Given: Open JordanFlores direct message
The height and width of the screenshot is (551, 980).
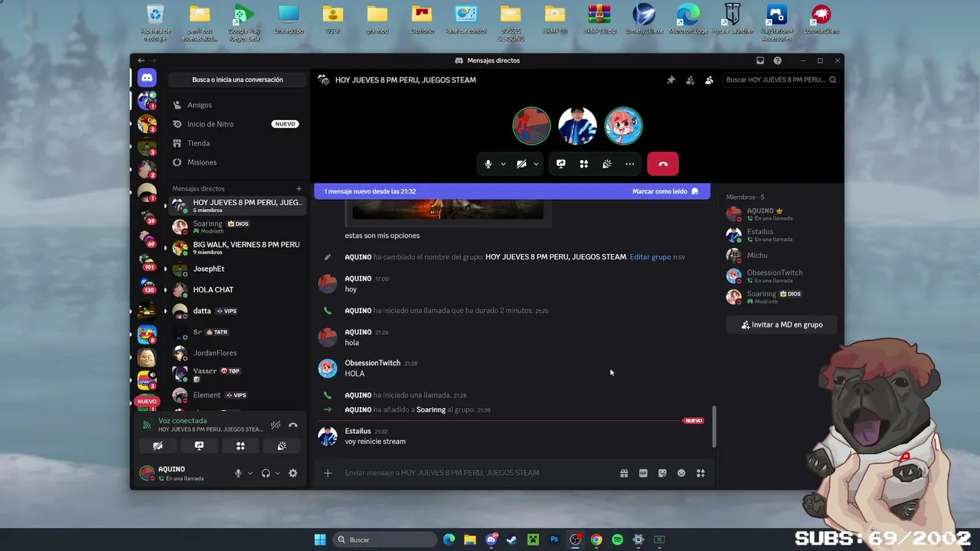Looking at the screenshot, I should point(236,353).
